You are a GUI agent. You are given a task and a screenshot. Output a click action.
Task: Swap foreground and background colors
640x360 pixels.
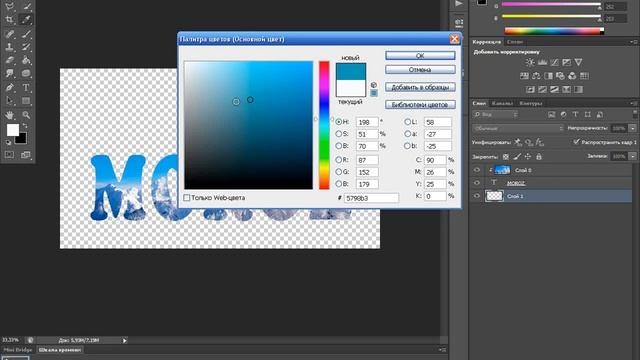(x=25, y=126)
